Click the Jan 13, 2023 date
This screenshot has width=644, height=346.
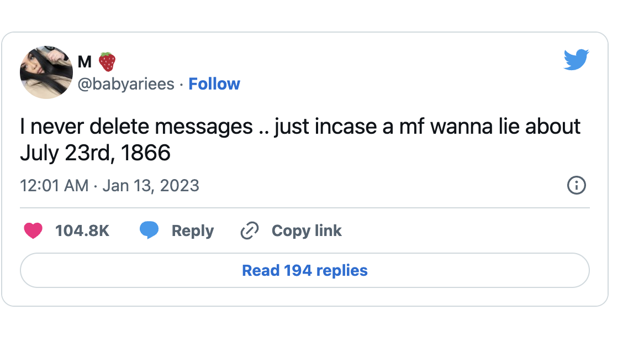point(151,185)
